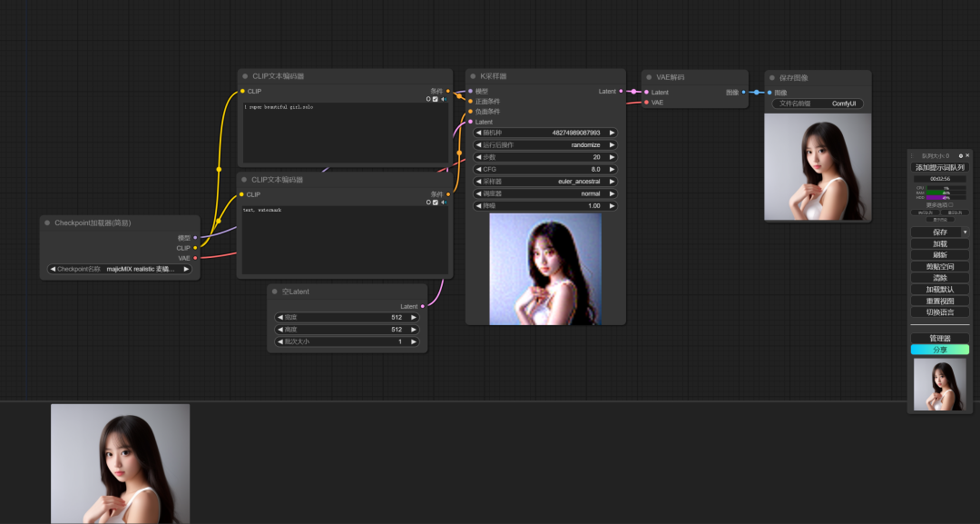Screen dimensions: 980x524
Task: Increase 宽度 value with its right arrow
Action: coord(413,317)
